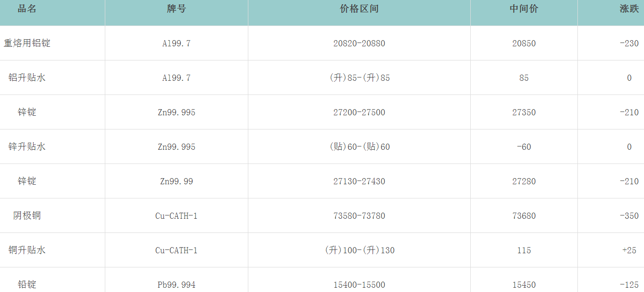Select price range 73580-73780
The width and height of the screenshot is (644, 292).
(x=359, y=216)
